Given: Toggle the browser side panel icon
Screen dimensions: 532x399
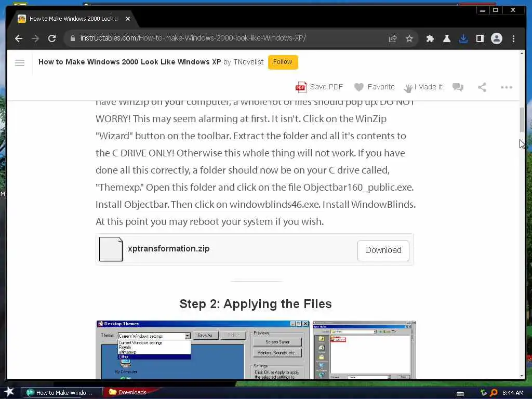Looking at the screenshot, I should coord(480,38).
